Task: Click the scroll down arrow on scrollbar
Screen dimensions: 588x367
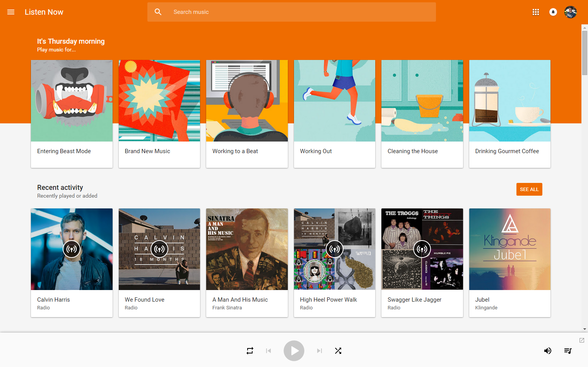Action: pos(585,329)
